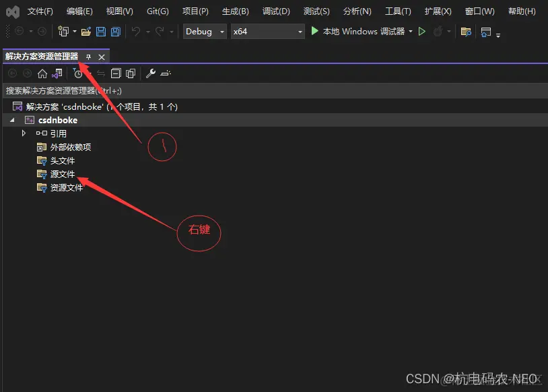Open the 帮助(H) menu
The height and width of the screenshot is (392, 548).
[x=522, y=11]
